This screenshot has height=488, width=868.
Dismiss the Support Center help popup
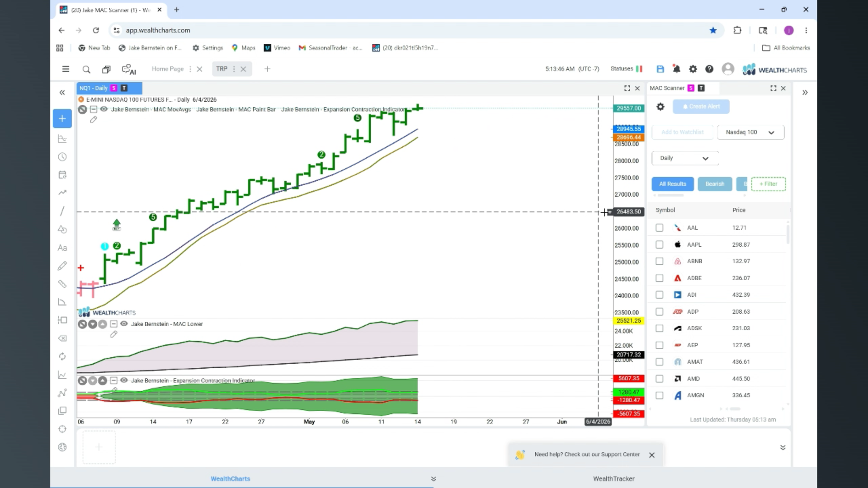point(652,455)
